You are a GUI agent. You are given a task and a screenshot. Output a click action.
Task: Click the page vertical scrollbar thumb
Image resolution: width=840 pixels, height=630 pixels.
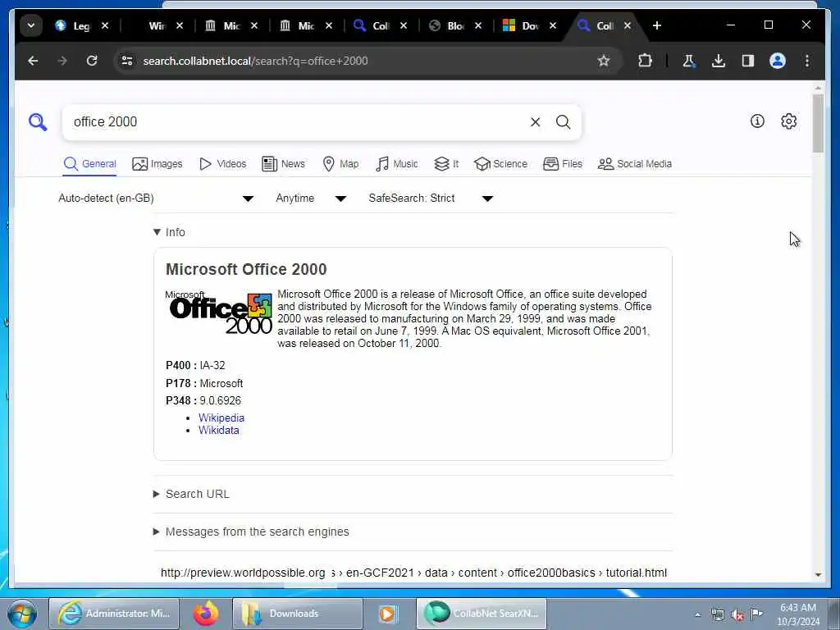coord(818,123)
